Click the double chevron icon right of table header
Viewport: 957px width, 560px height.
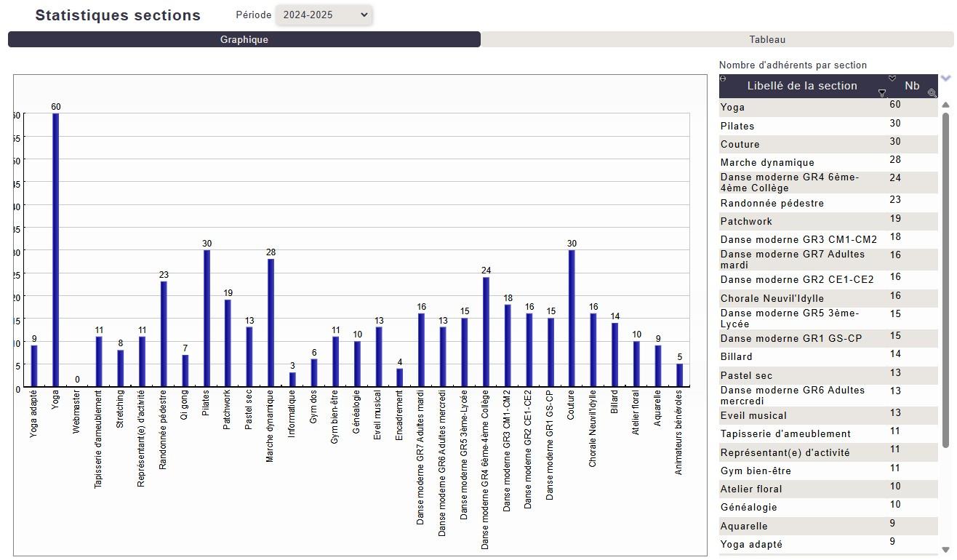point(945,78)
